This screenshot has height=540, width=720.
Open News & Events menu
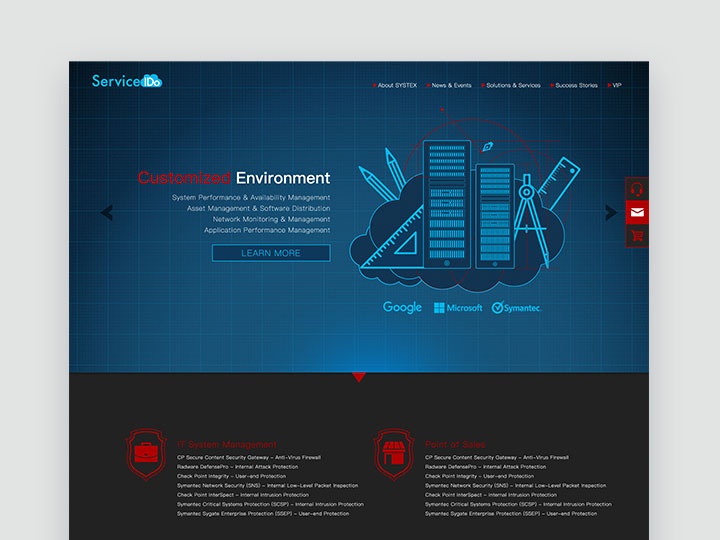[449, 85]
